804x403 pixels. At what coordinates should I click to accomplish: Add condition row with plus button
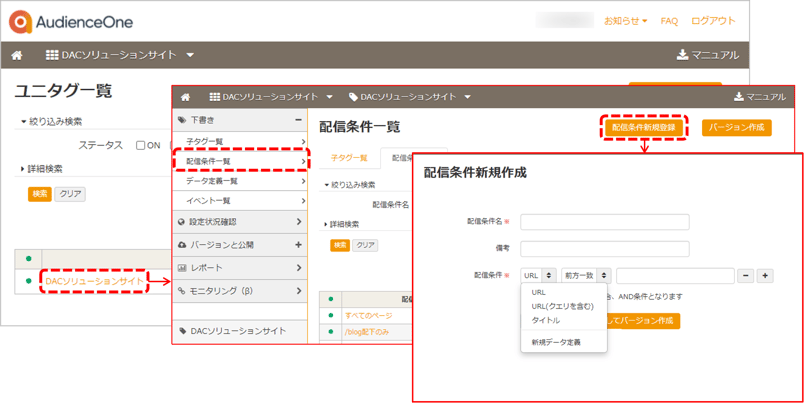point(765,276)
